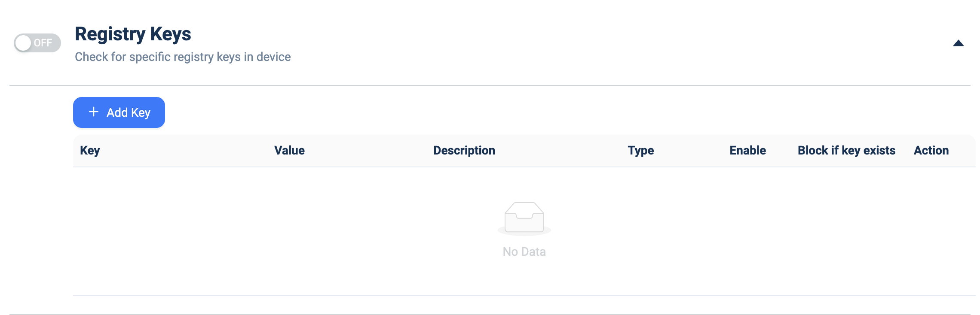Collapse the Registry Keys section arrow
This screenshot has width=980, height=315.
pyautogui.click(x=958, y=43)
